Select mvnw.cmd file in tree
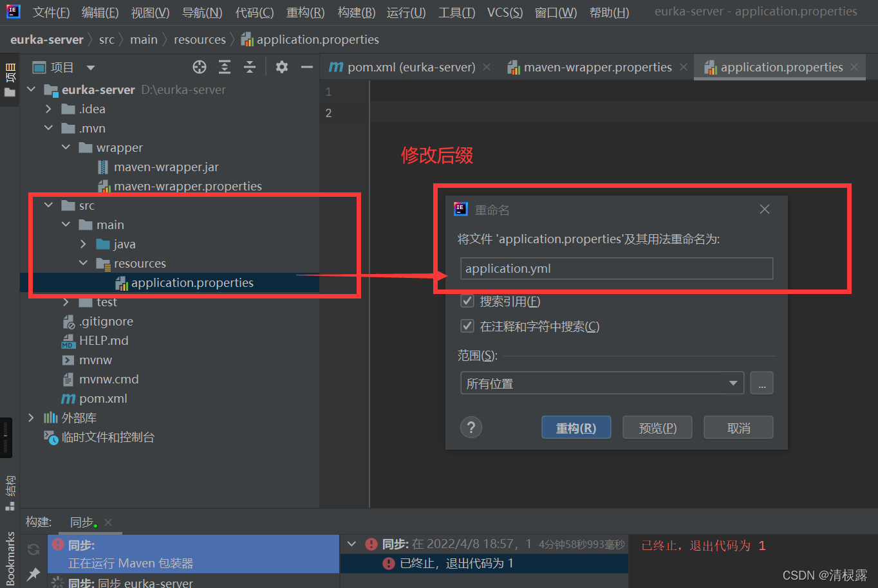878x588 pixels. (x=100, y=380)
